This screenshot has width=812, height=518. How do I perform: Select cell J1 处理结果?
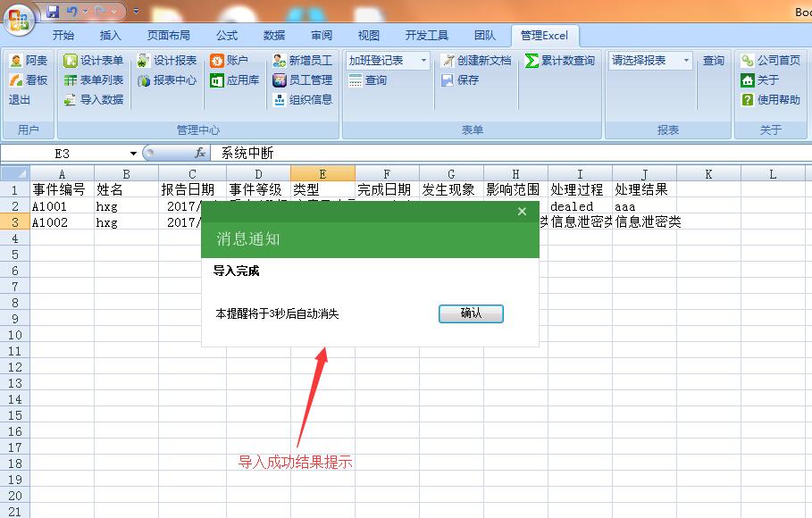point(644,189)
